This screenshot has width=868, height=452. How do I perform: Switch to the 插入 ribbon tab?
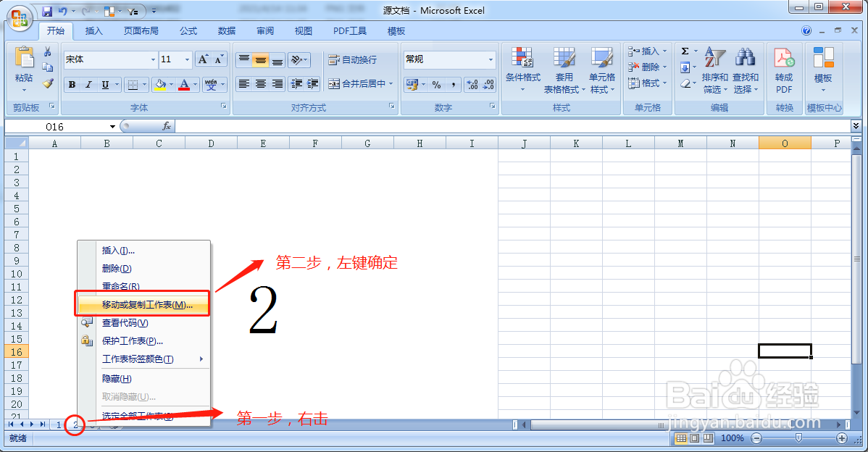pyautogui.click(x=93, y=30)
